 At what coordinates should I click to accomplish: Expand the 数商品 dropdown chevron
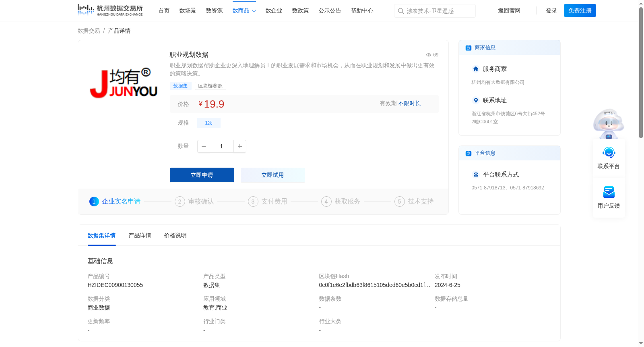click(254, 11)
